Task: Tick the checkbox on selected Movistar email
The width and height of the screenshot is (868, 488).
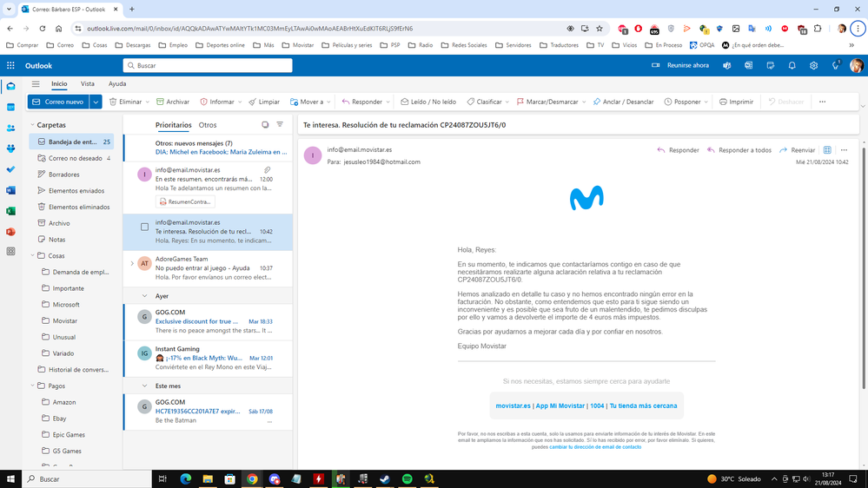Action: coord(144,227)
